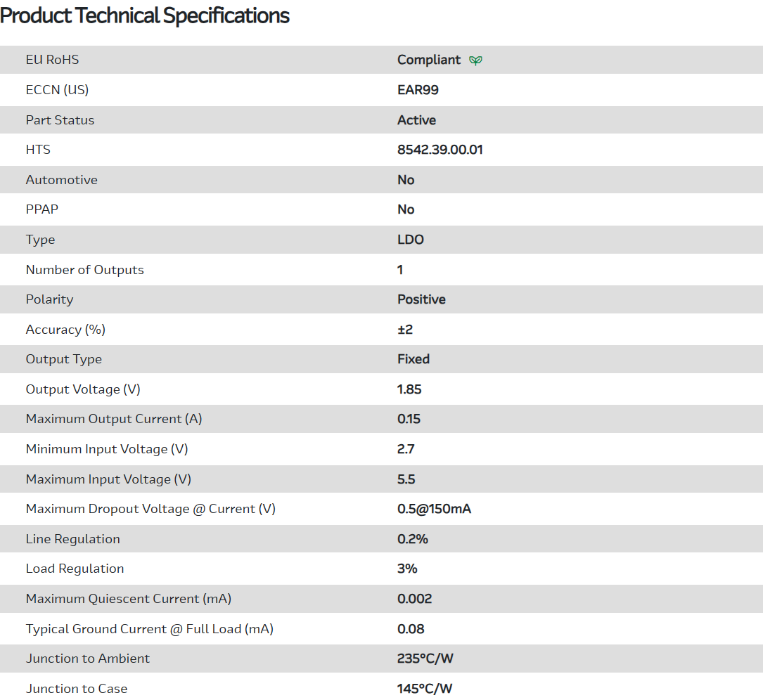Select the 1.85 output voltage value
This screenshot has height=700, width=763.
point(409,389)
